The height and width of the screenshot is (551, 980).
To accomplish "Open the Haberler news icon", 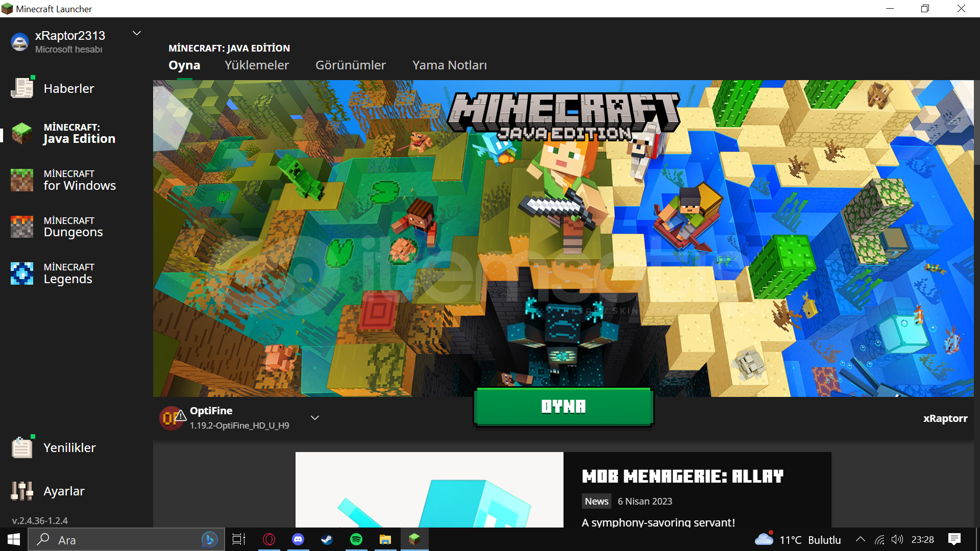I will [22, 88].
